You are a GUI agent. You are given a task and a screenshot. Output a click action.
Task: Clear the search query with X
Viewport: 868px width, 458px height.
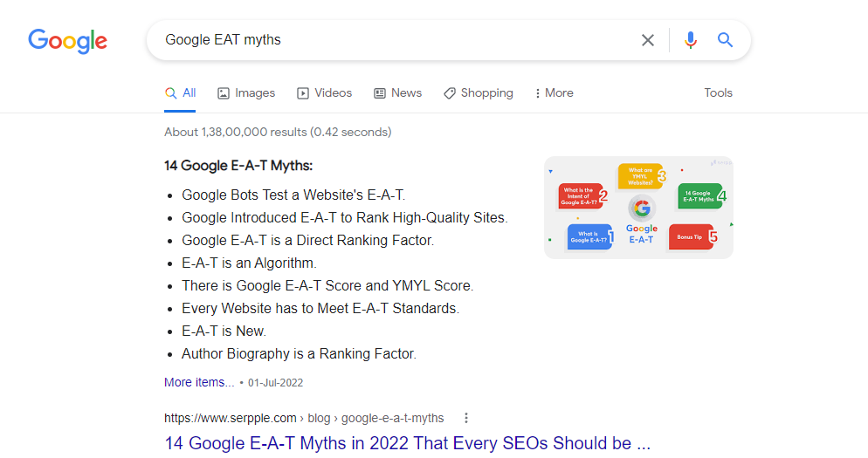648,40
